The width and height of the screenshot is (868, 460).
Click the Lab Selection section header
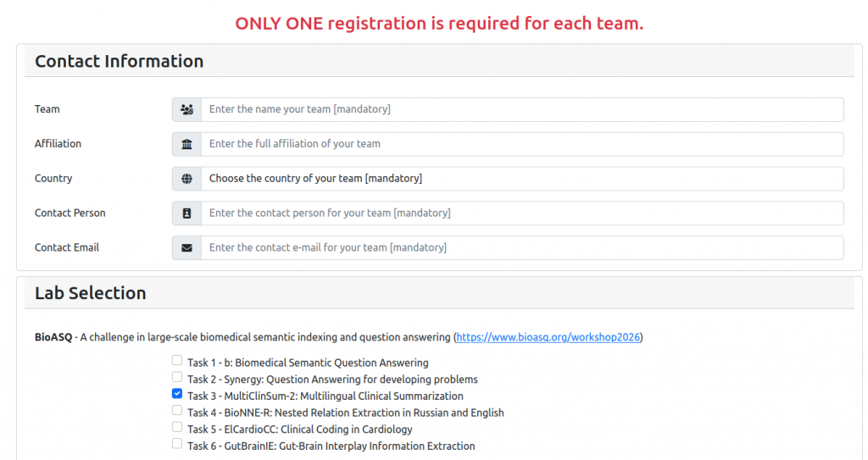91,293
